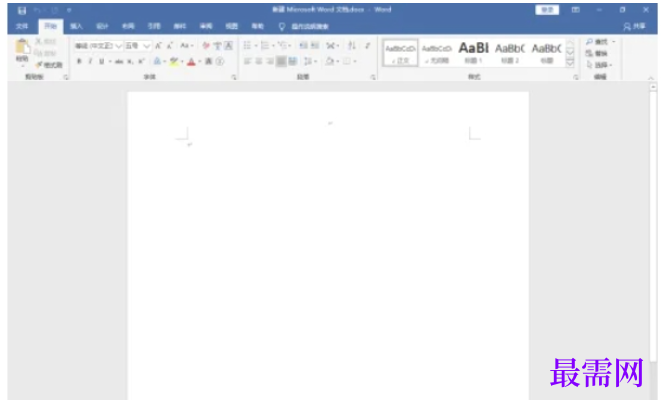The width and height of the screenshot is (662, 404).
Task: Apply strikethrough with the abc icon
Action: (x=119, y=62)
